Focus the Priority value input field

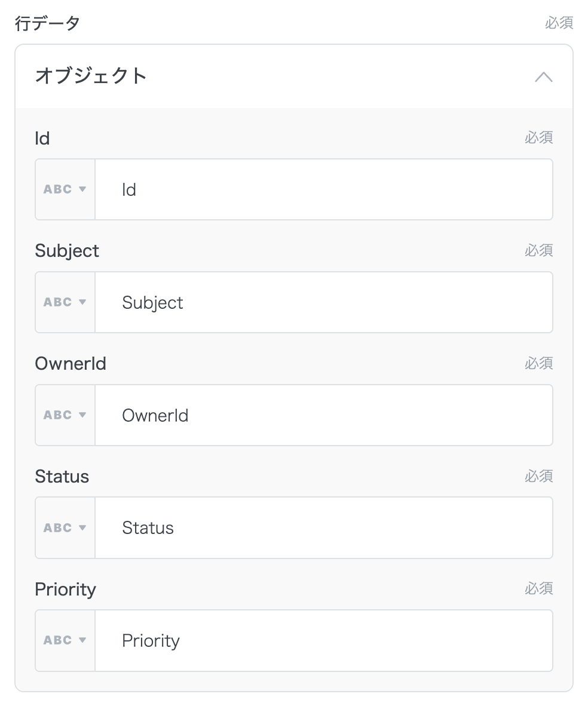tap(323, 640)
